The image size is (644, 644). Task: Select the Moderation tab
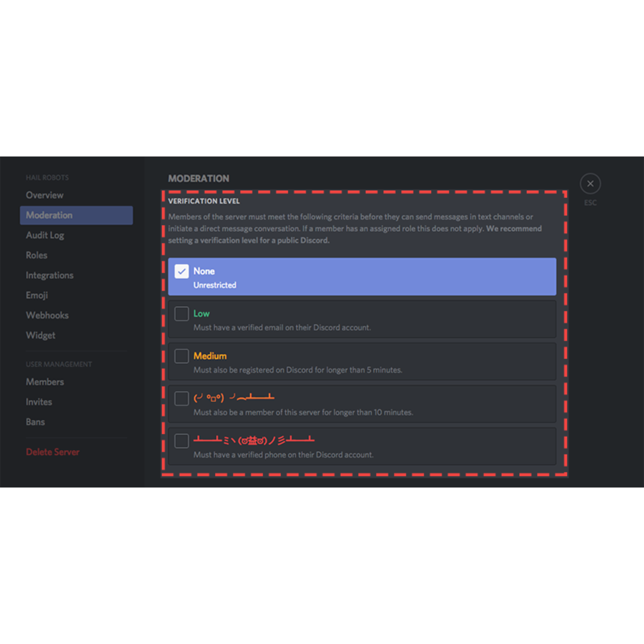(49, 215)
